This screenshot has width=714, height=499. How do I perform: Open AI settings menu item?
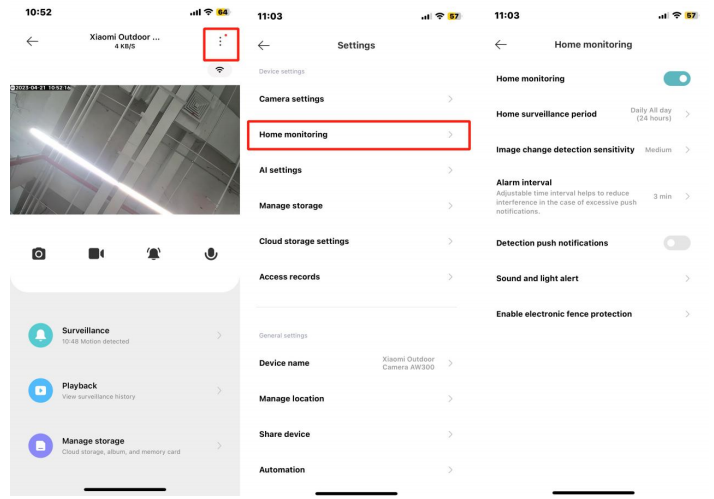click(356, 170)
